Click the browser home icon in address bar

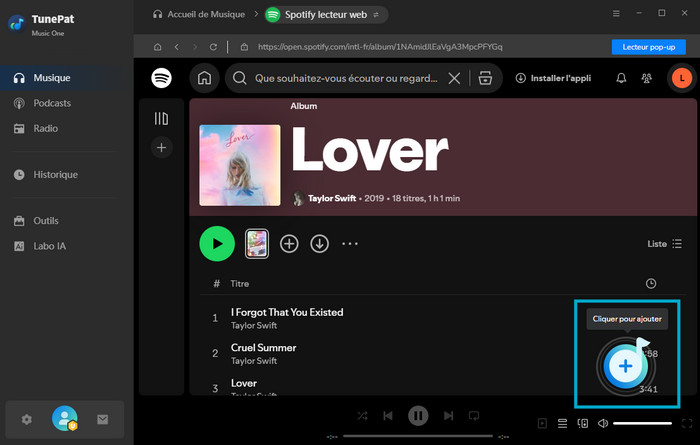pyautogui.click(x=158, y=47)
